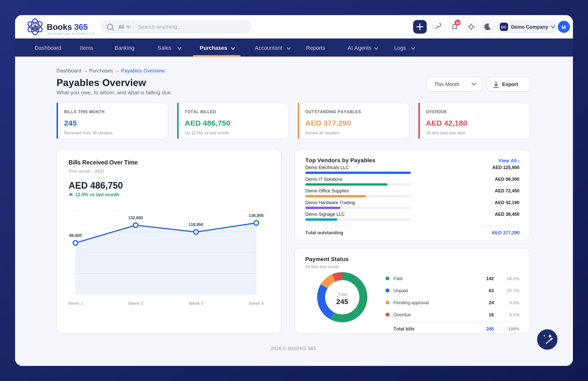Open the AI Agents menu

[363, 48]
